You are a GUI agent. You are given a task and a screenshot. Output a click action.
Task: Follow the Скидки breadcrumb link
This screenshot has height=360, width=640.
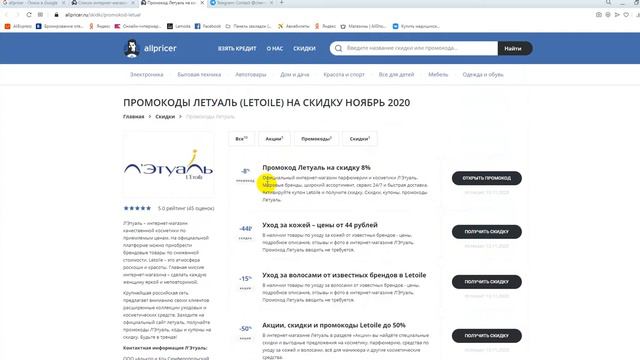coord(165,117)
